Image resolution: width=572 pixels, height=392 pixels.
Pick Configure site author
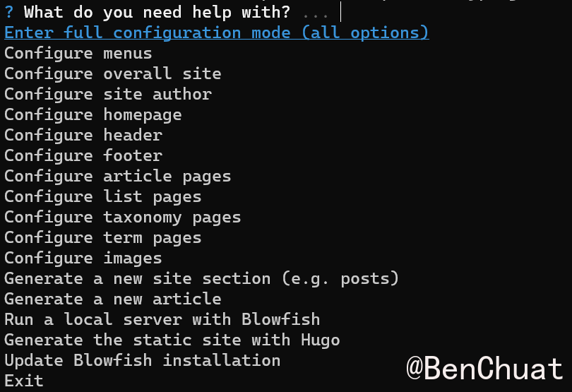pos(107,95)
